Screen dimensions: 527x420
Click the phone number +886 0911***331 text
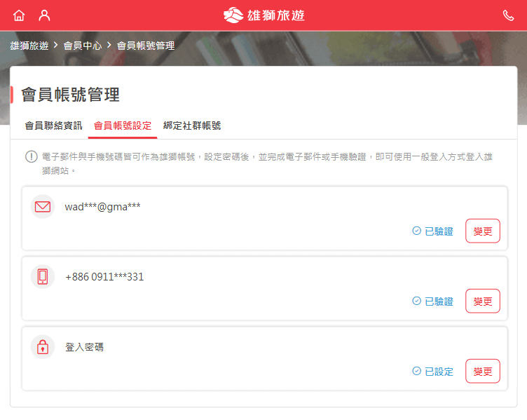[104, 277]
